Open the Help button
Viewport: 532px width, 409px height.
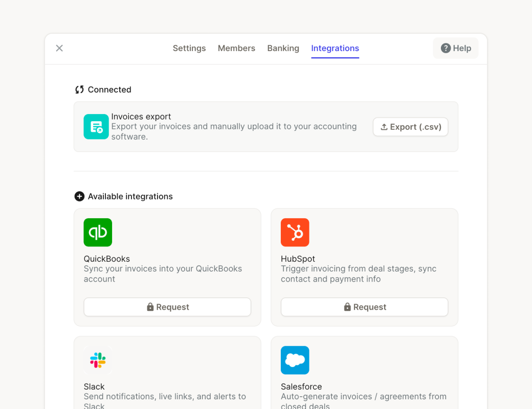[x=456, y=48]
